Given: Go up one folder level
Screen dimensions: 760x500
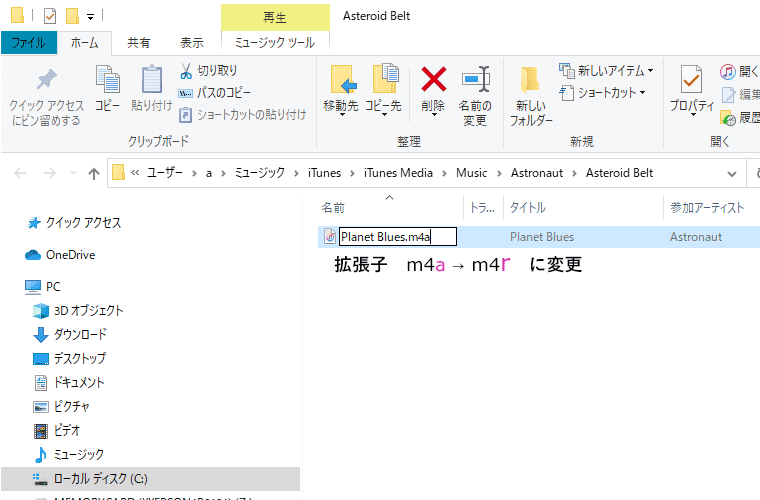Looking at the screenshot, I should 94,173.
